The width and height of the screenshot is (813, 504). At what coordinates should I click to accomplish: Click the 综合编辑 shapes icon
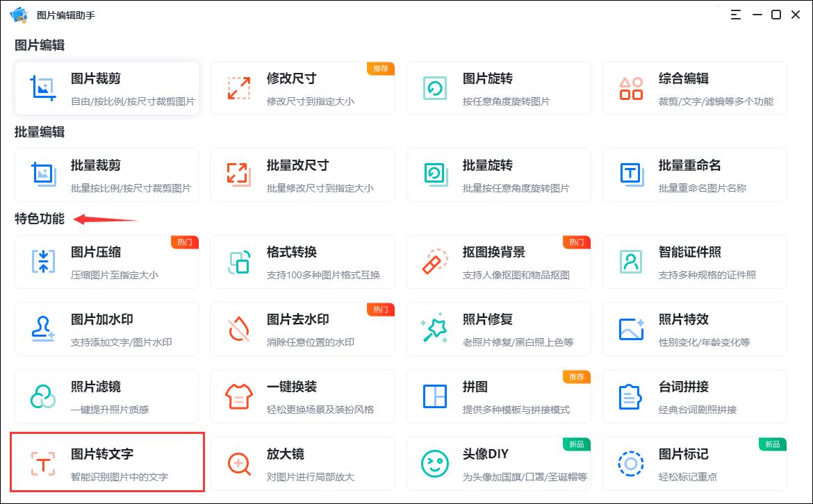[631, 88]
